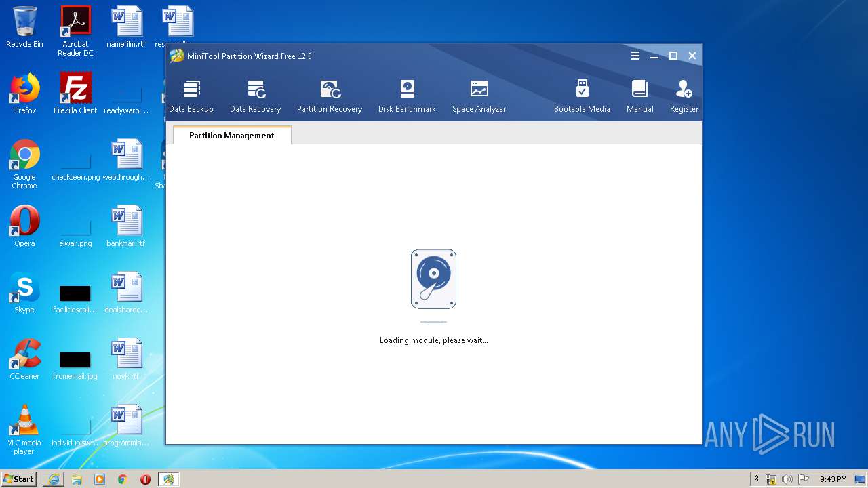Open Internet Explorer from the taskbar
Screen dimensions: 868x488
(x=54, y=479)
